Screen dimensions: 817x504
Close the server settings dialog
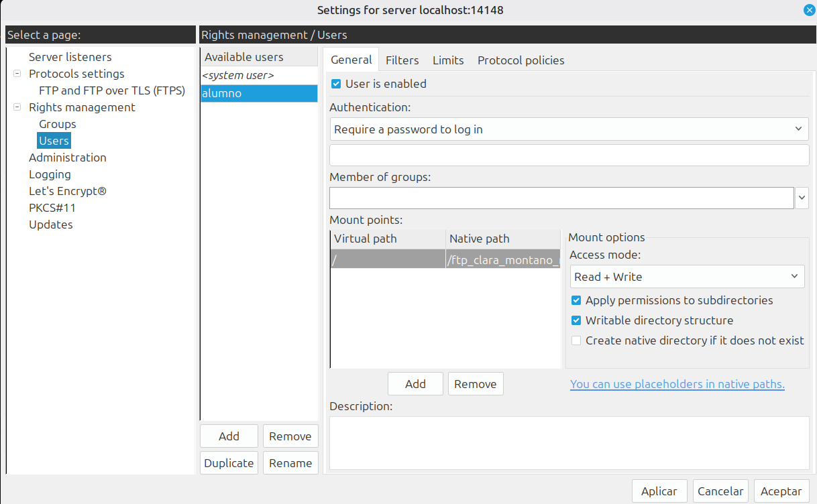[x=809, y=10]
